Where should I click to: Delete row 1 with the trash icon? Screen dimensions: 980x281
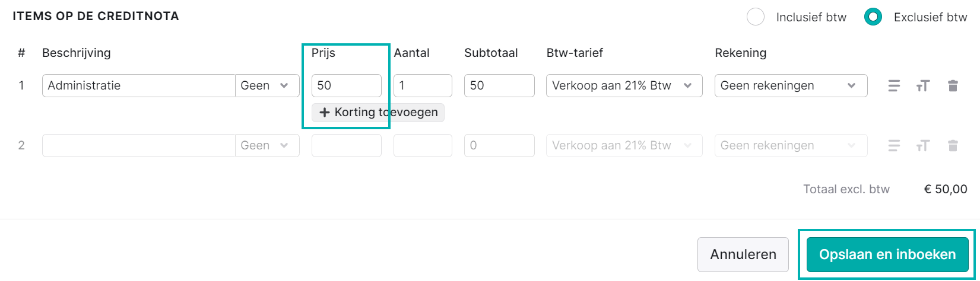[x=953, y=86]
